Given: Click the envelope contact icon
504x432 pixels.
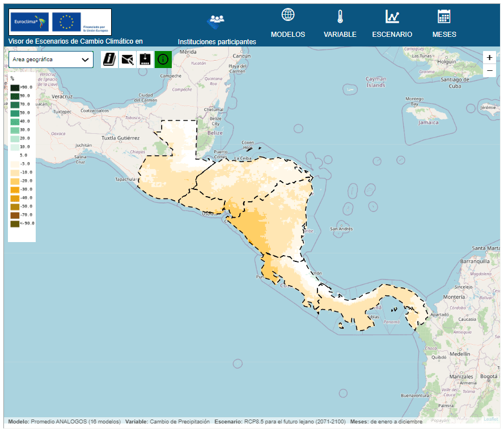Looking at the screenshot, I should tap(128, 59).
